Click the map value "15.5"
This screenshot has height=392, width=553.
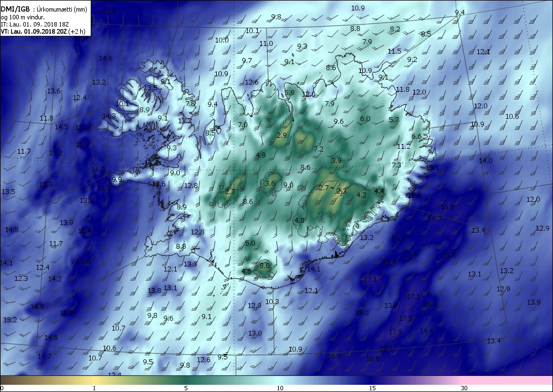click(84, 261)
